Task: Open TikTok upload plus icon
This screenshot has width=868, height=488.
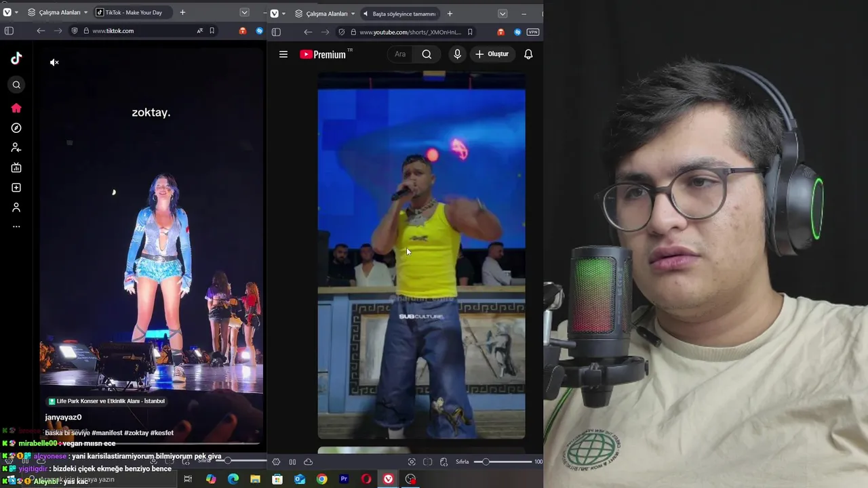Action: (x=16, y=188)
